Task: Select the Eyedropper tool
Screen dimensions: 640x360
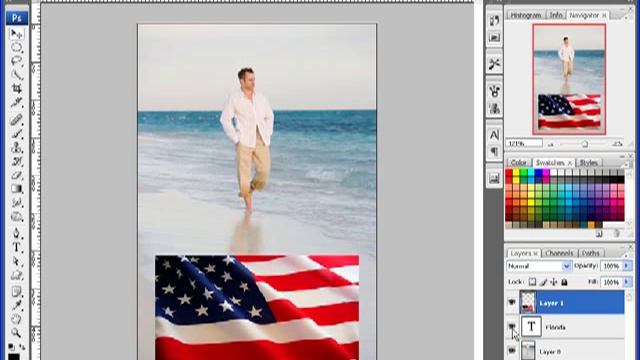Action: [x=16, y=305]
